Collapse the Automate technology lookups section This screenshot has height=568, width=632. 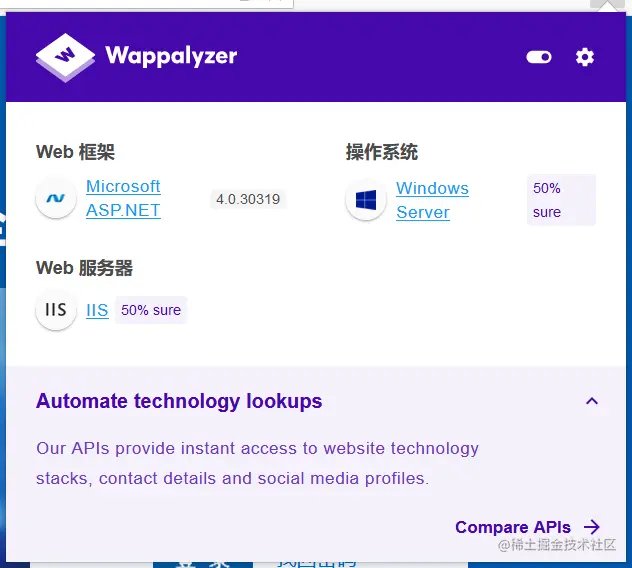pos(592,401)
